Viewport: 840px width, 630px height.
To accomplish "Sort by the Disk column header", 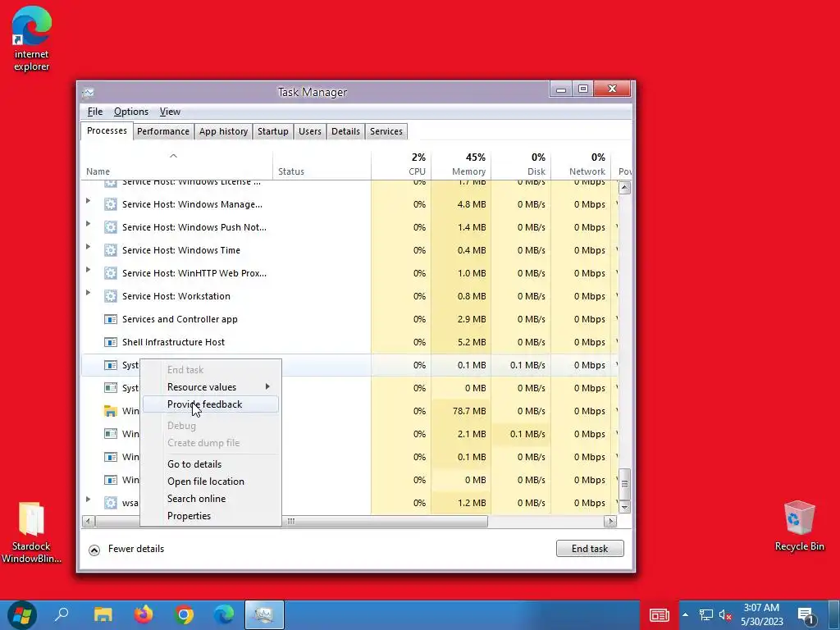I will pos(521,164).
